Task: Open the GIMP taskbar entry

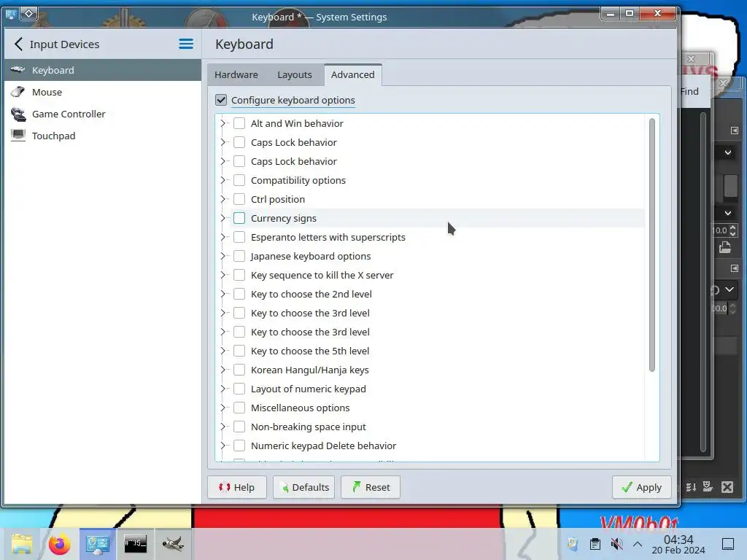Action: click(x=173, y=544)
